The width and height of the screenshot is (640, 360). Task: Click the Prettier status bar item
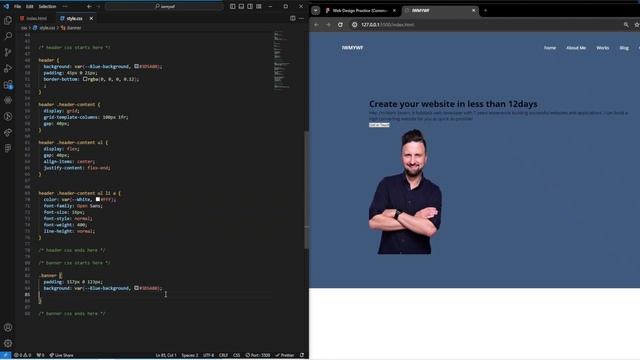(285, 355)
